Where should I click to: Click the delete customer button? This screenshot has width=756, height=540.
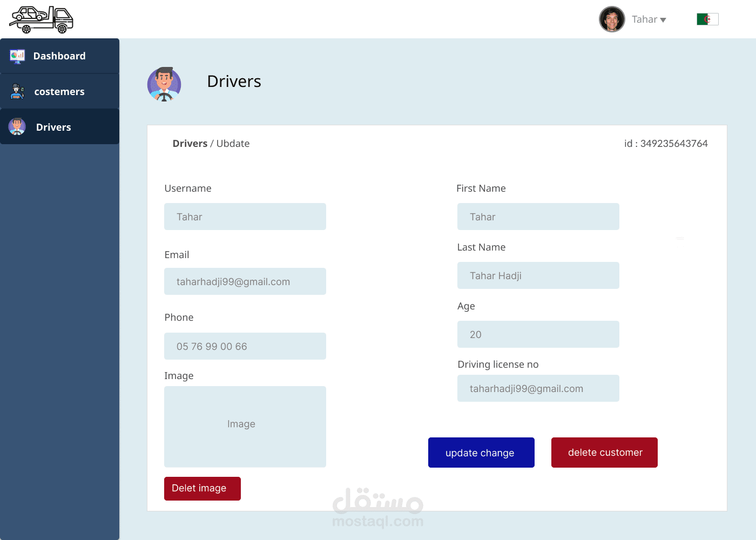(x=604, y=453)
